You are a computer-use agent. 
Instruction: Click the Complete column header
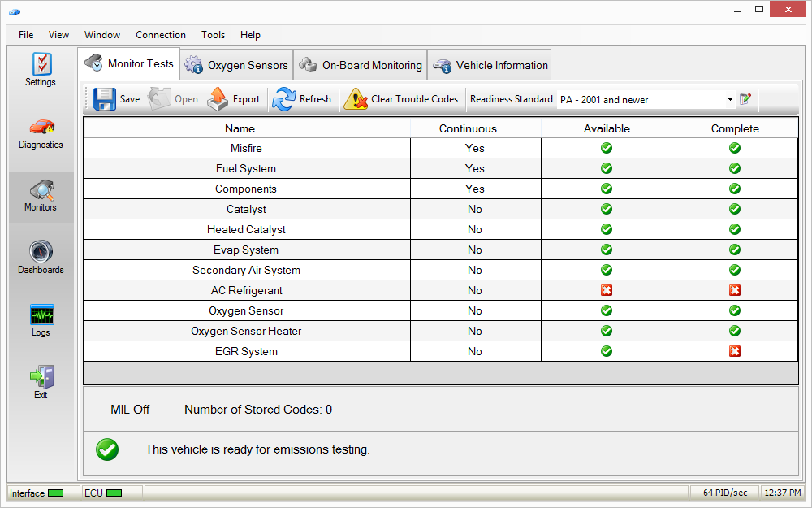tap(735, 128)
